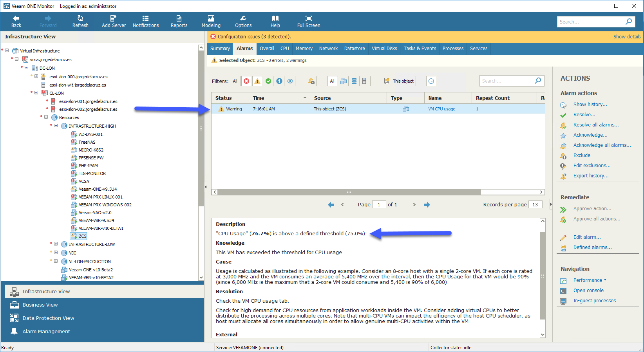
Task: Toggle the datastore object type filter
Action: 354,81
